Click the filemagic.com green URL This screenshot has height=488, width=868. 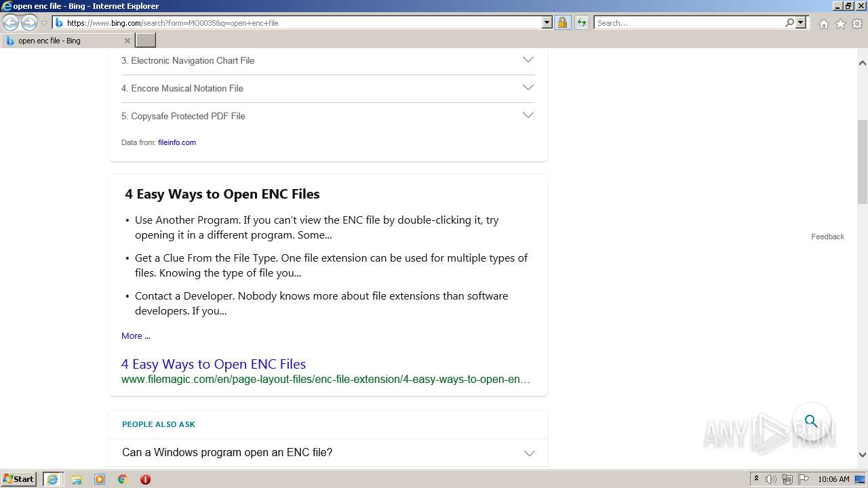click(x=325, y=379)
